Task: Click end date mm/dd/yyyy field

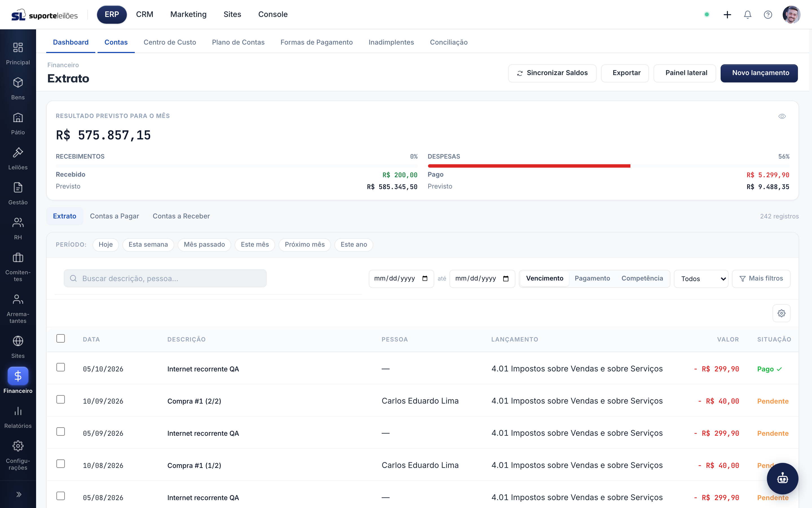Action: tap(482, 279)
